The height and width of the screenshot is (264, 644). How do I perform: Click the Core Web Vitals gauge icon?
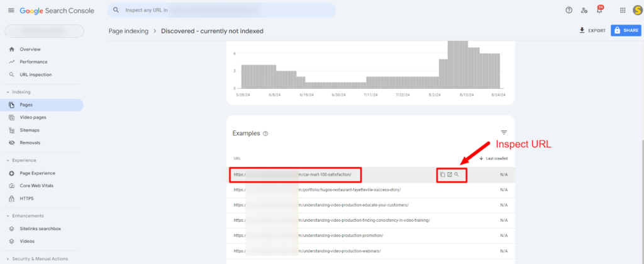(11, 186)
